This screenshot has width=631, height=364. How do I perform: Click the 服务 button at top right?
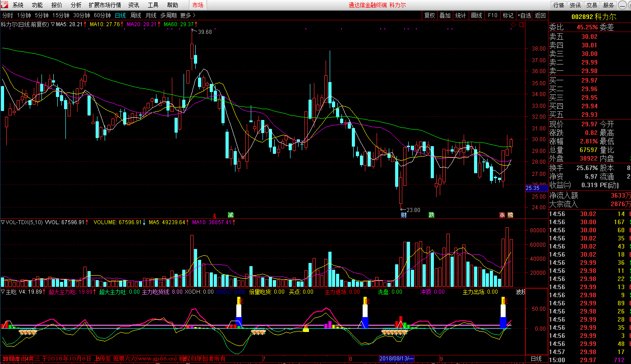point(609,5)
